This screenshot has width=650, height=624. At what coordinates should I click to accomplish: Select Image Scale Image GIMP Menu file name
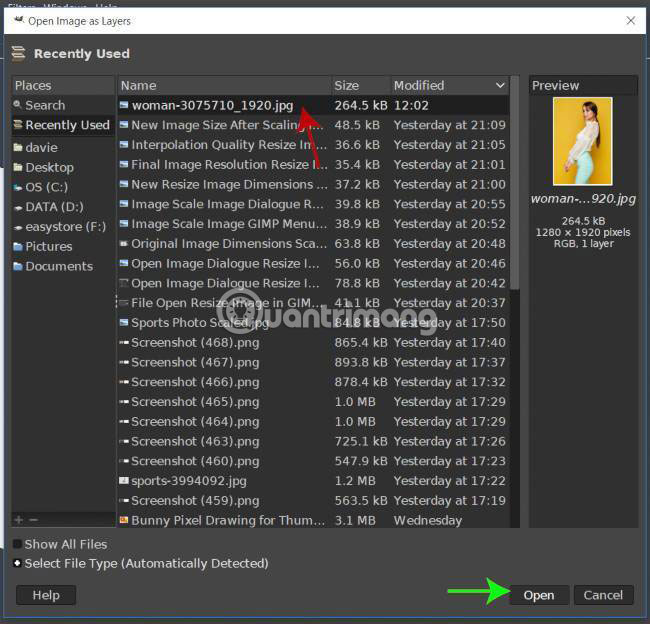pyautogui.click(x=229, y=224)
